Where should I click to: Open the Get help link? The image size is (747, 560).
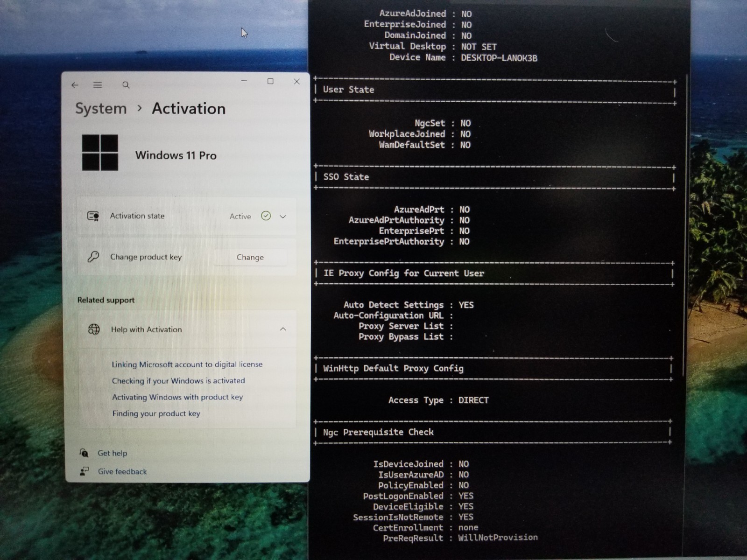tap(112, 453)
